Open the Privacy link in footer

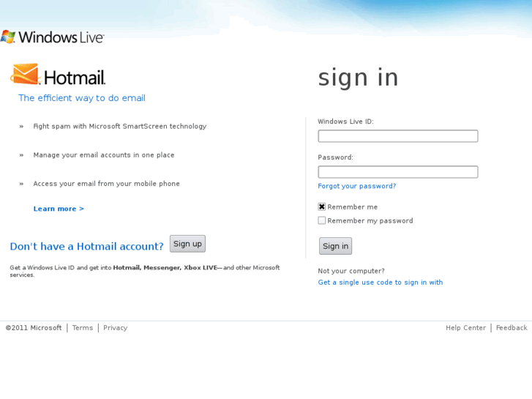pyautogui.click(x=116, y=328)
